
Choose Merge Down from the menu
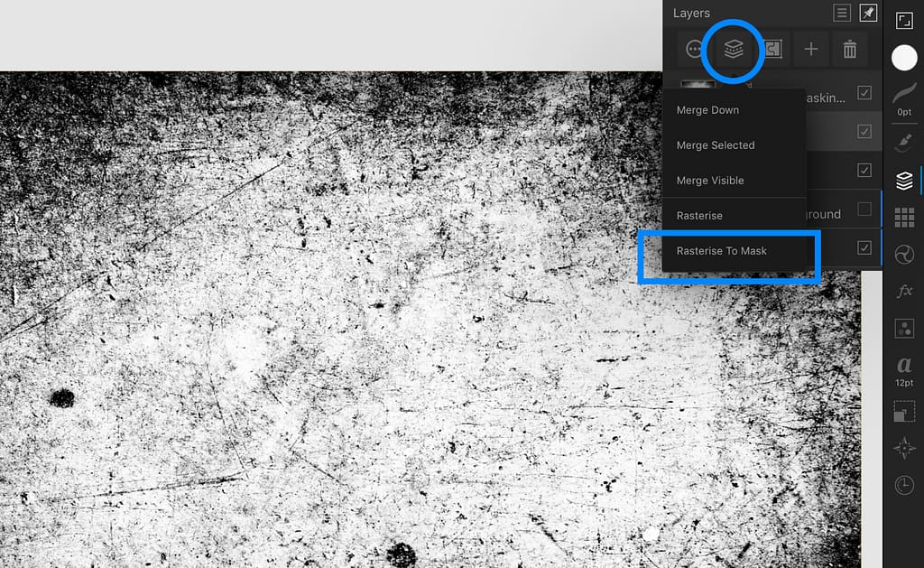pos(707,110)
